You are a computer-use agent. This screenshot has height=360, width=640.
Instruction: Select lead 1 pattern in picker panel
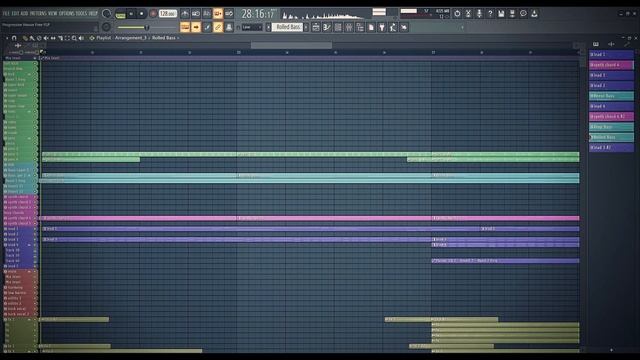pyautogui.click(x=611, y=54)
